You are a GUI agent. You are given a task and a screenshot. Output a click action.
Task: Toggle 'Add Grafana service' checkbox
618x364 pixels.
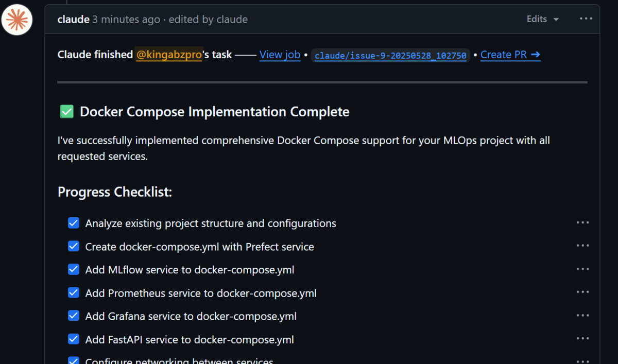point(74,316)
